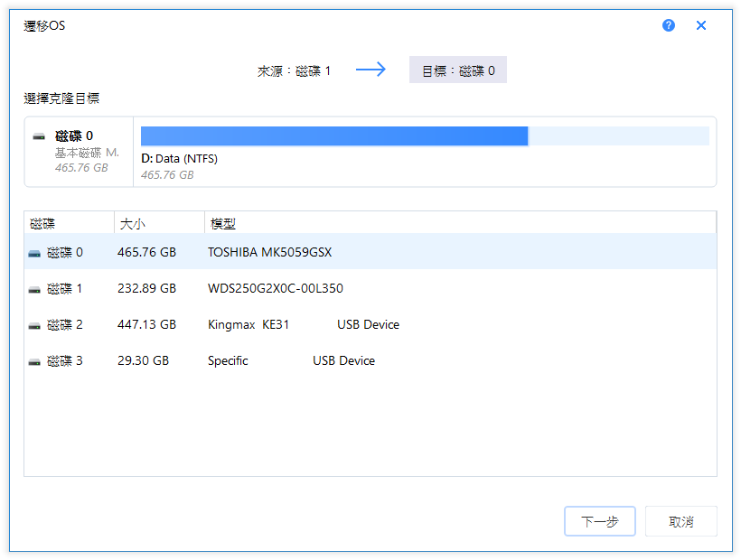Click the disk icon in the 磁碟 0 summary card
Image resolution: width=741 pixels, height=560 pixels.
point(39,137)
